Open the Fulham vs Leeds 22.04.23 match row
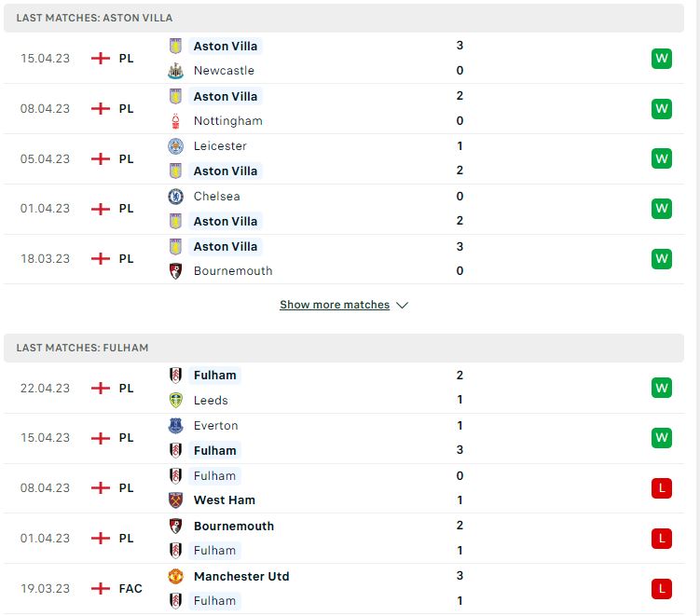700x616 pixels. (x=344, y=388)
